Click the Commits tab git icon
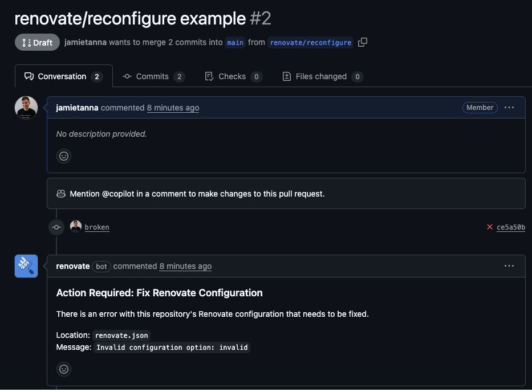The height and width of the screenshot is (392, 532). [x=128, y=76]
